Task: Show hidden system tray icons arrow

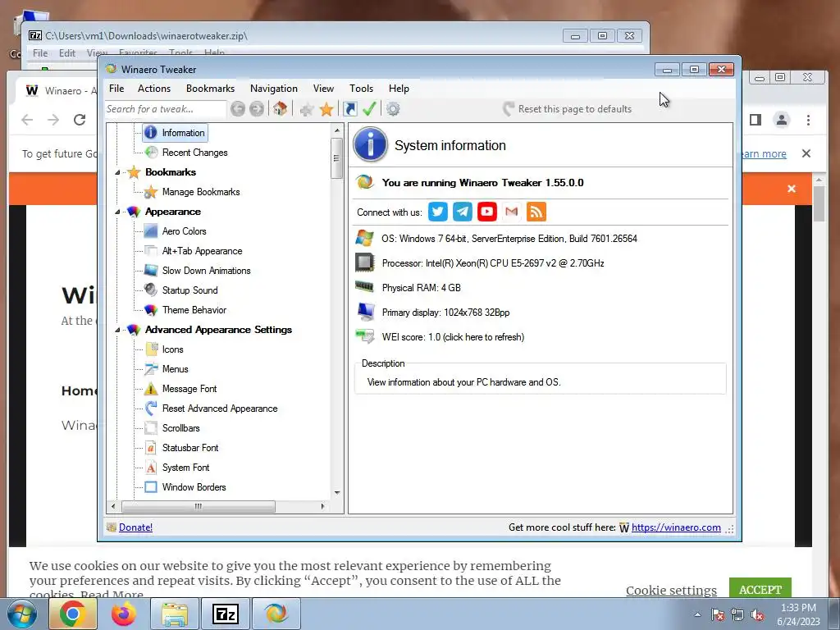Action: 697,614
